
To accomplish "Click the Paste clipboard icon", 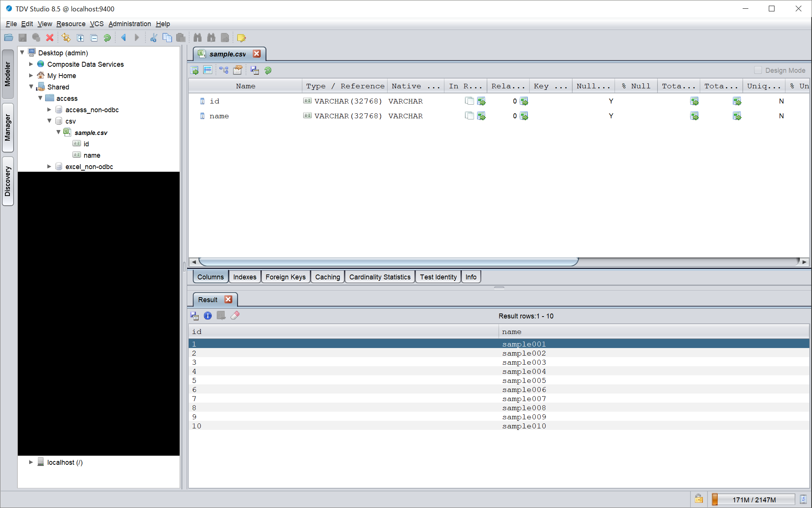I will point(181,38).
